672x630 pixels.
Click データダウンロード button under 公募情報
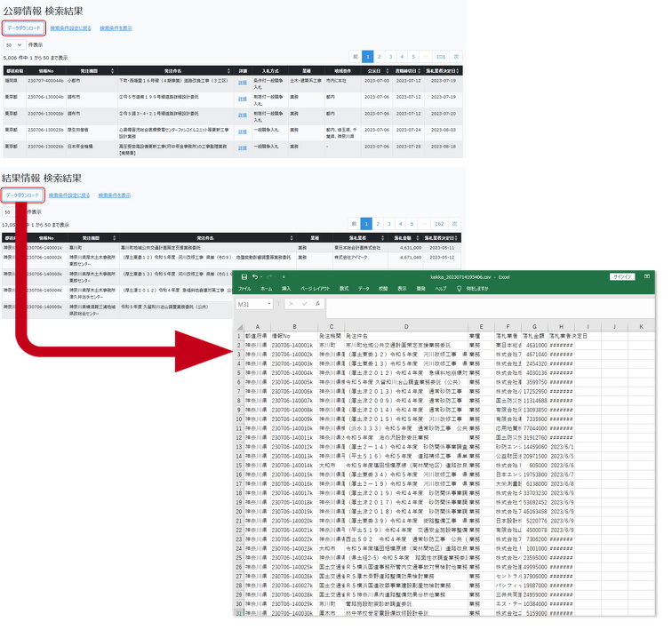(23, 28)
